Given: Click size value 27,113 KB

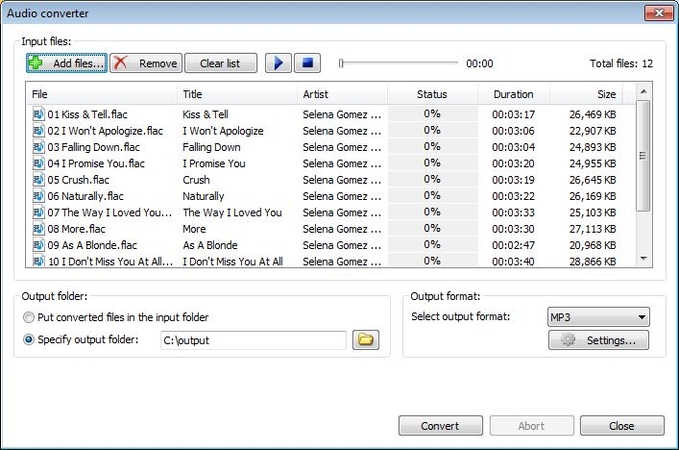Looking at the screenshot, I should tap(592, 229).
